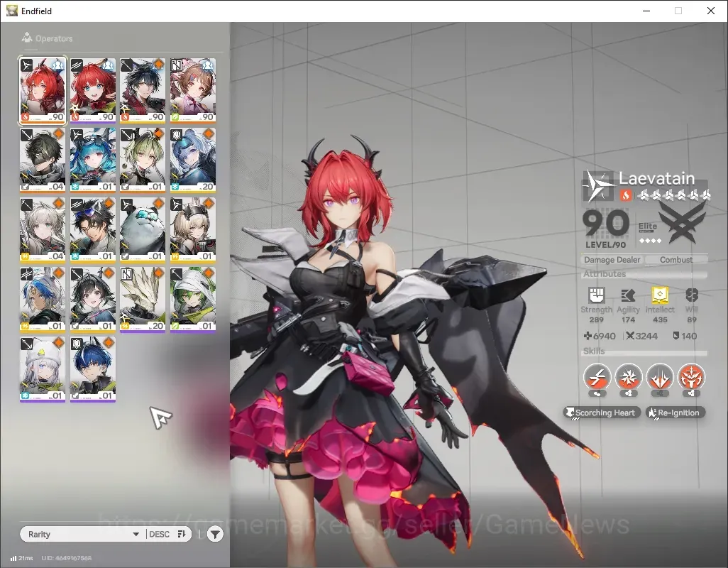Select the spiky black-haired man with red scarf
This screenshot has width=728, height=568.
point(143,91)
